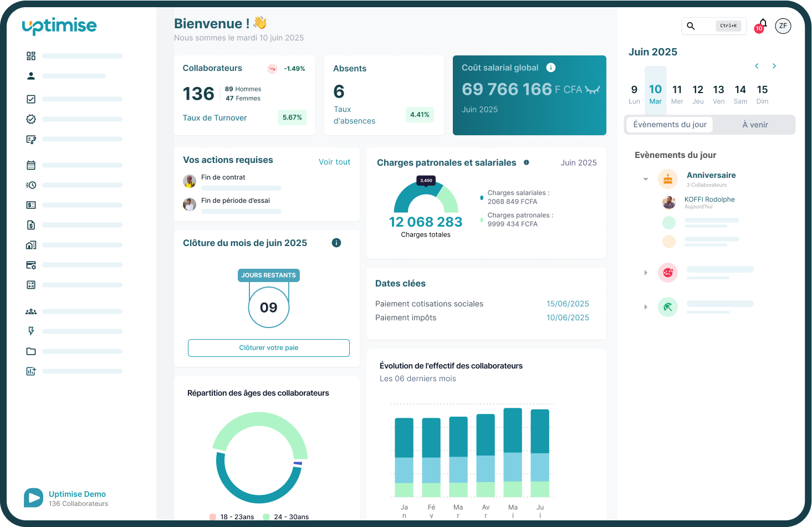Open the dashboard grid icon in sidebar
The height and width of the screenshot is (527, 812).
click(31, 55)
